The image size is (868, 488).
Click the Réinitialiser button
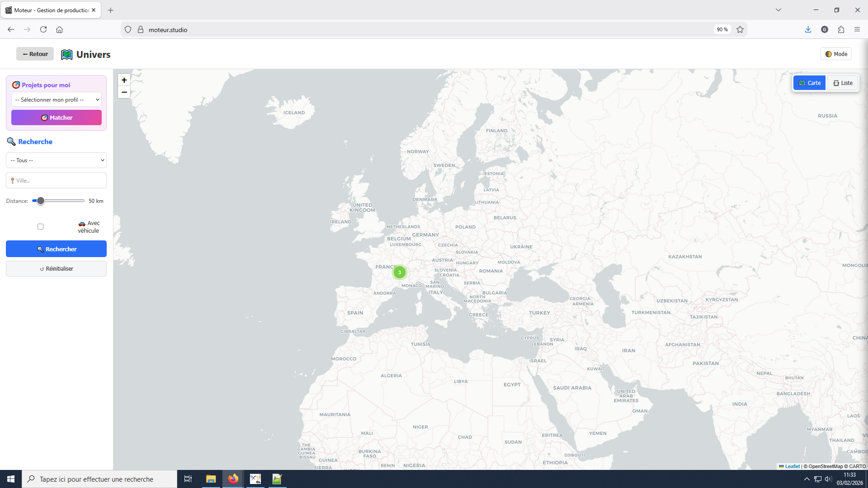click(x=56, y=268)
